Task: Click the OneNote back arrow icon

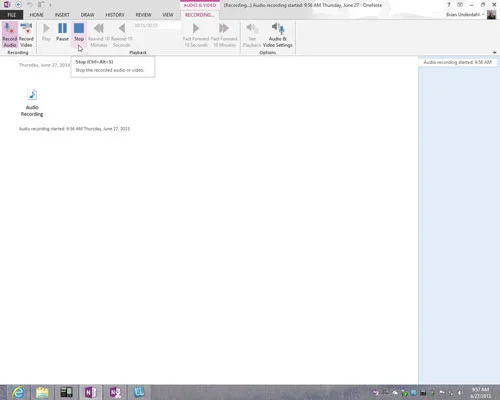Action: [18, 5]
